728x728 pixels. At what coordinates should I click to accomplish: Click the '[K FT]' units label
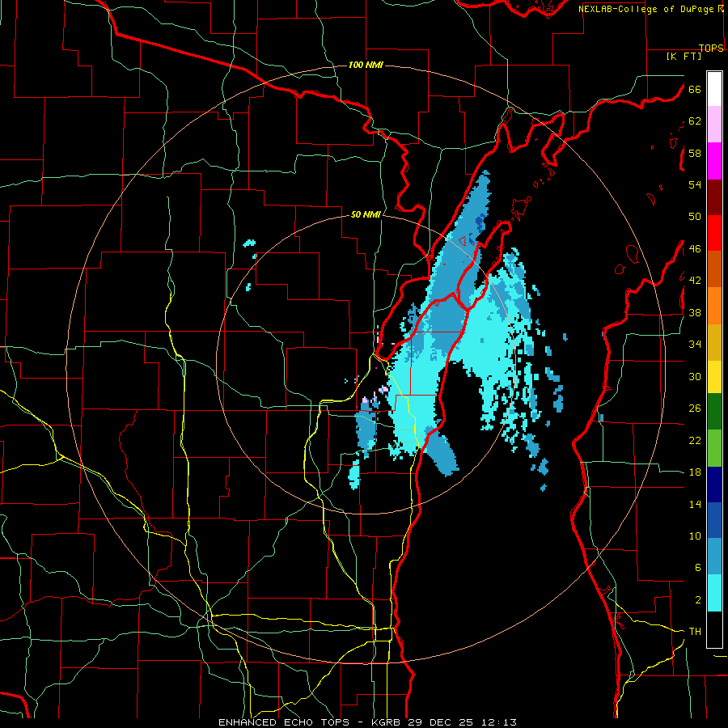pos(684,56)
